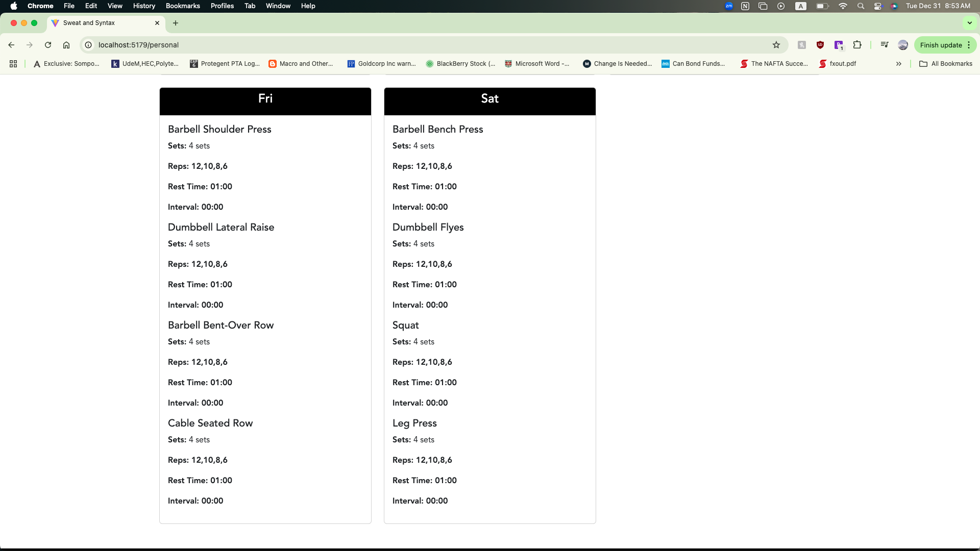The image size is (980, 551).
Task: Show more hidden bookmarks chevron
Action: coord(898,64)
